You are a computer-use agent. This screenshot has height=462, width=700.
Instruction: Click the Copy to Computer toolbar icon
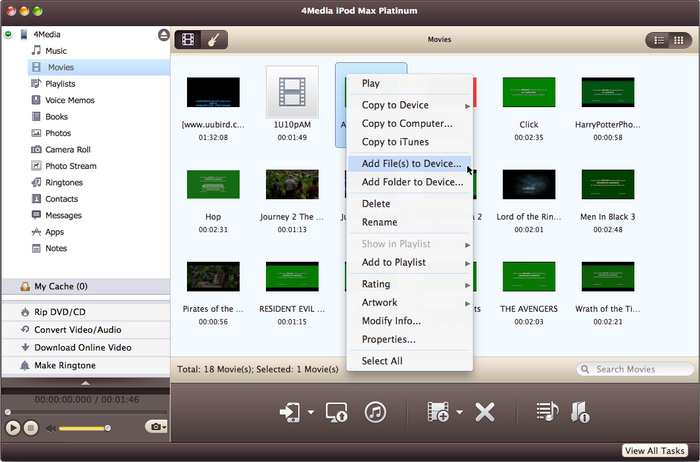tap(336, 411)
